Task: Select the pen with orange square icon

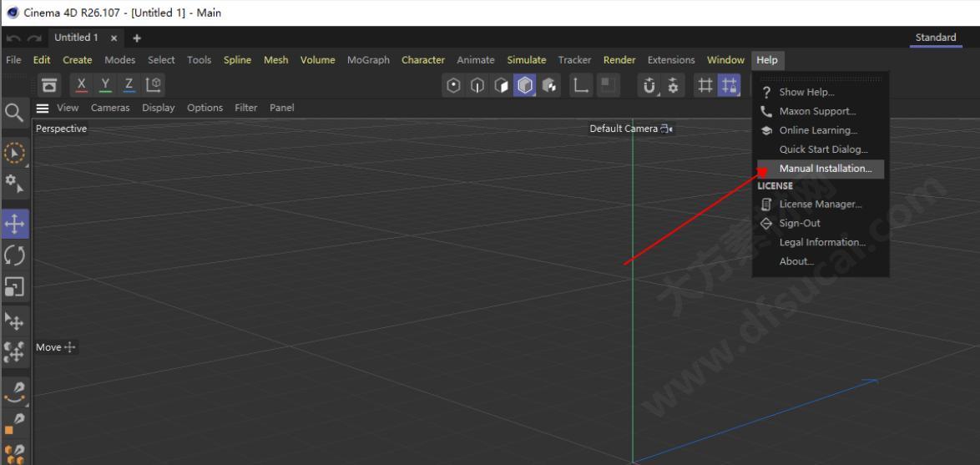Action: point(14,424)
